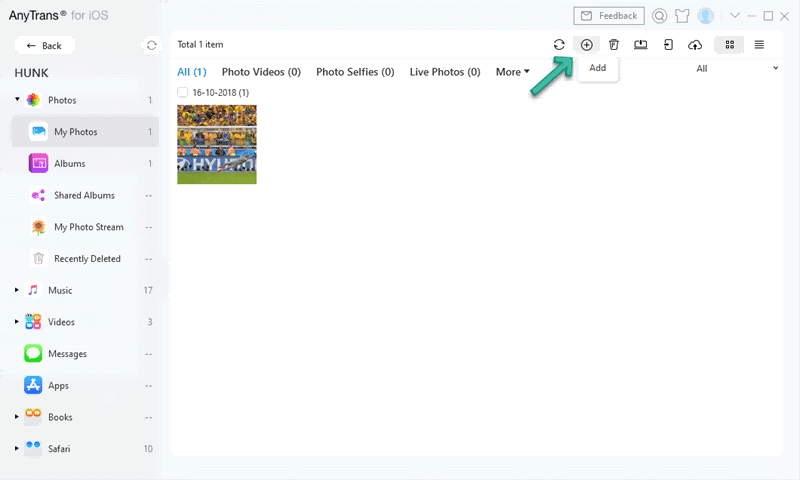Click the Safari icon in sidebar

33,448
